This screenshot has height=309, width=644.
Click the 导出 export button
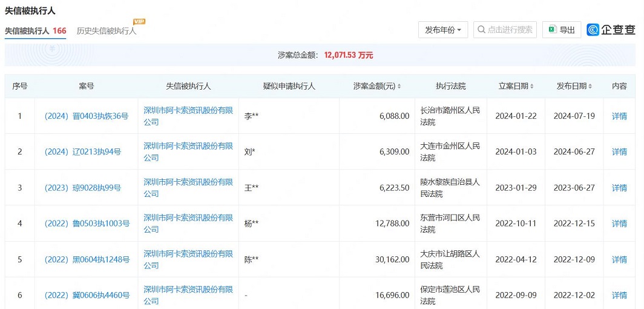(x=562, y=30)
